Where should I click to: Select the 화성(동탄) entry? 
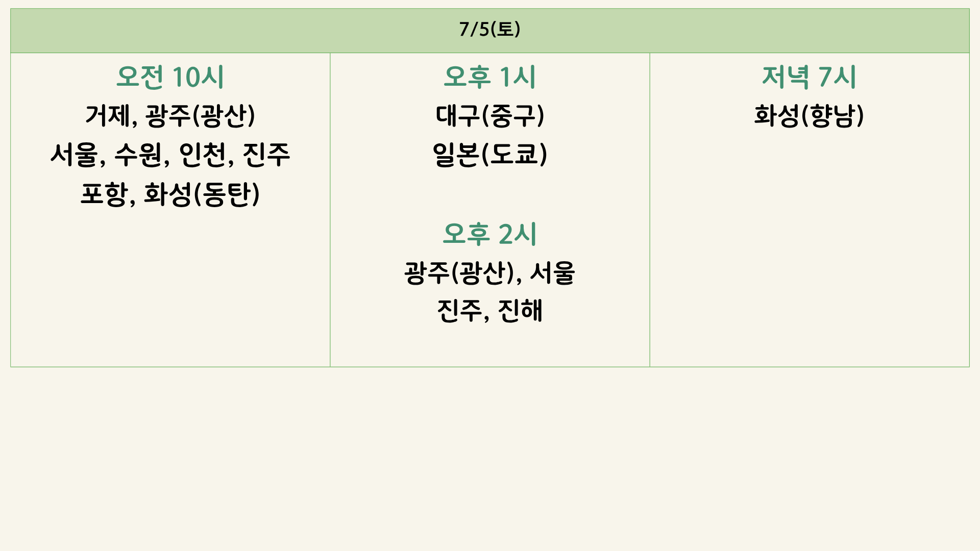[202, 194]
